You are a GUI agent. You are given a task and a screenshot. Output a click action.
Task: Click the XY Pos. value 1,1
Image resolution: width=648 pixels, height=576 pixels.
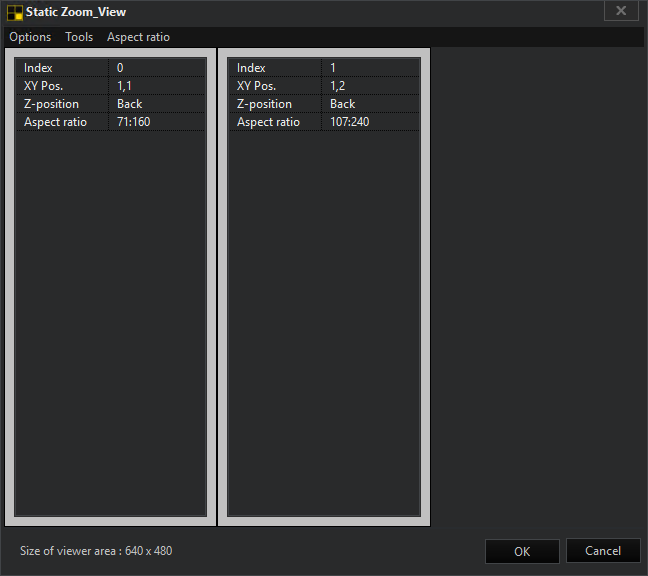tap(155, 86)
